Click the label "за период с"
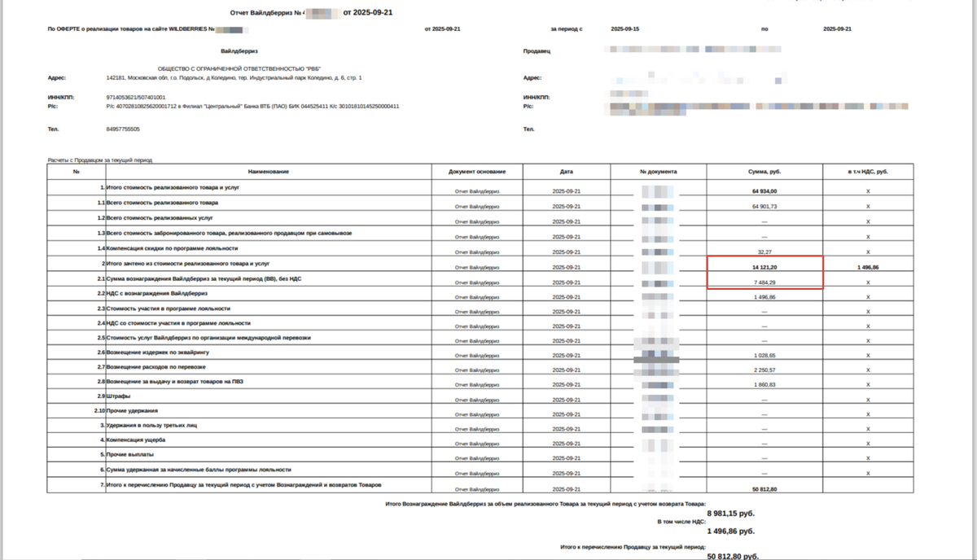977x560 pixels. [567, 28]
